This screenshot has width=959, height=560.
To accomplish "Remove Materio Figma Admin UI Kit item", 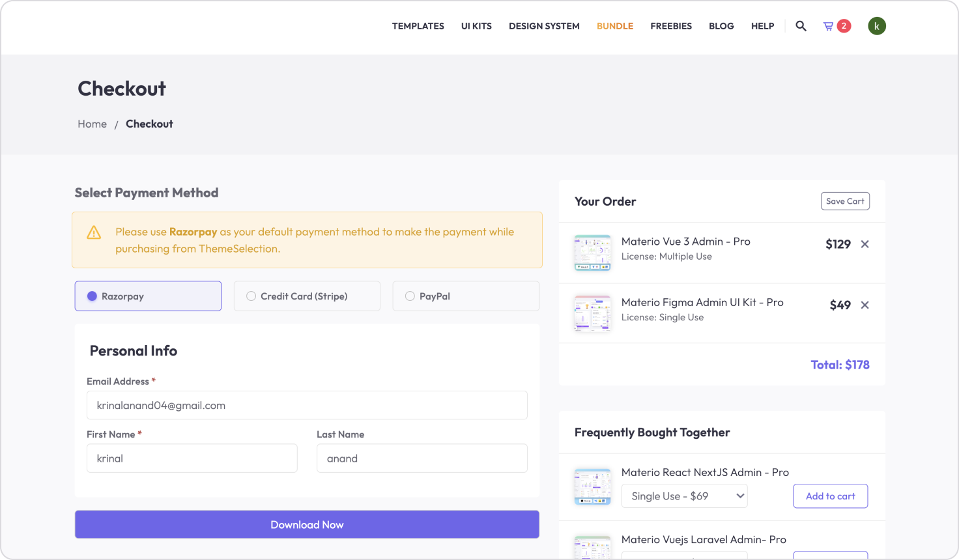I will tap(865, 305).
